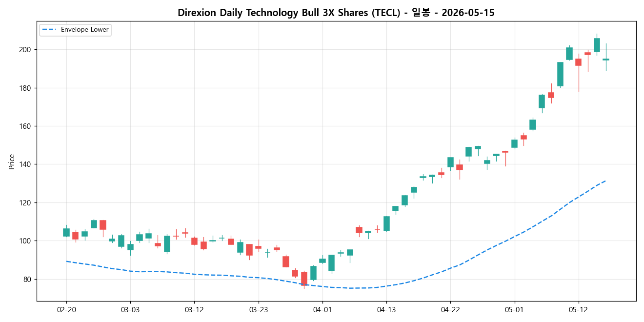Click the green candlestick at 04-01
This screenshot has width=644, height=322.
click(322, 261)
